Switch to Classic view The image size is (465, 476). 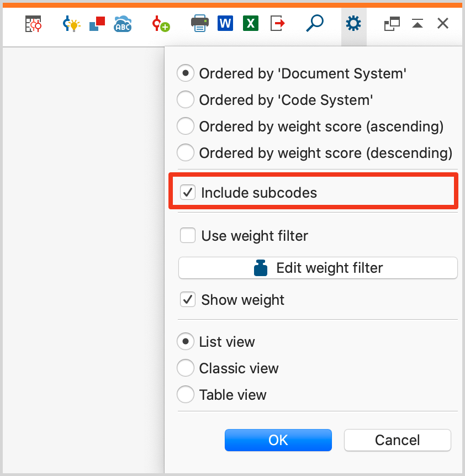[x=186, y=368]
